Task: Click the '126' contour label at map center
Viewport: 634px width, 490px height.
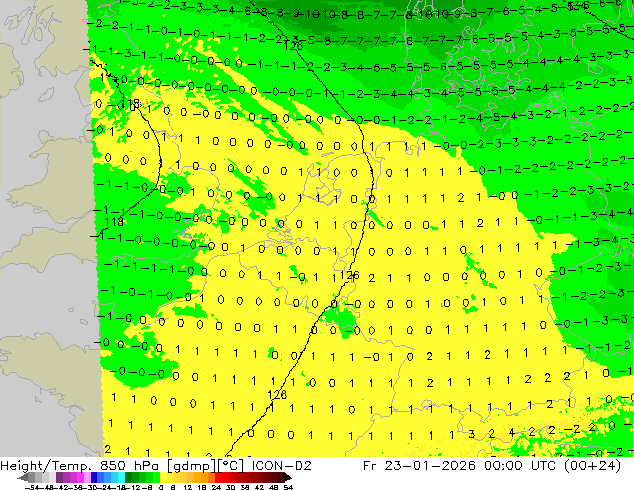Action: pos(349,276)
